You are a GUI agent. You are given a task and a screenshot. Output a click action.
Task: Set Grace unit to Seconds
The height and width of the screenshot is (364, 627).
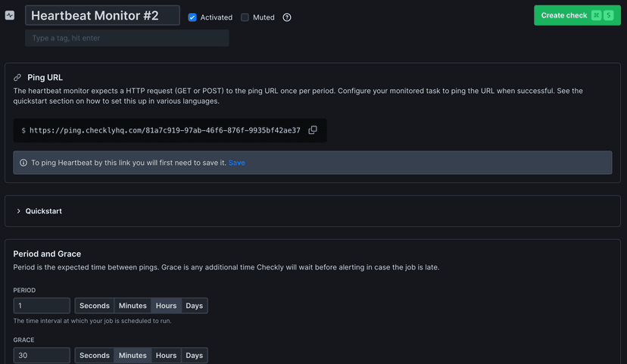point(94,355)
